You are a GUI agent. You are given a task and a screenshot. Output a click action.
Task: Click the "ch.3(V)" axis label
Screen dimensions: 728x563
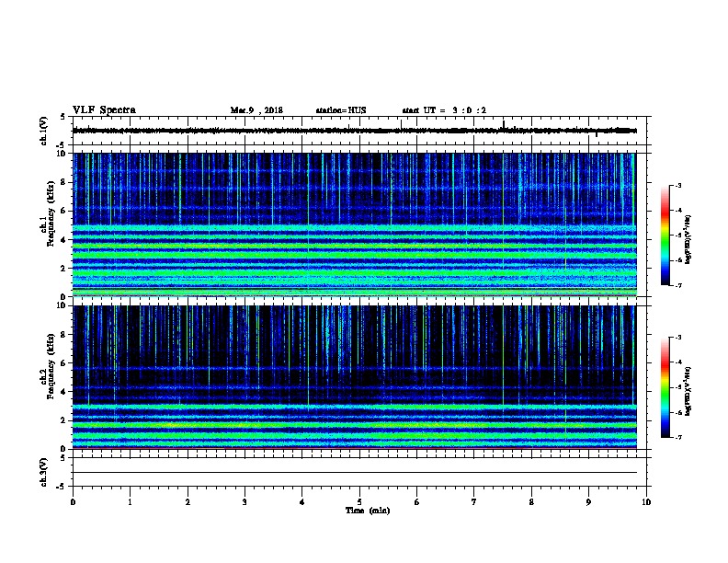coord(43,472)
